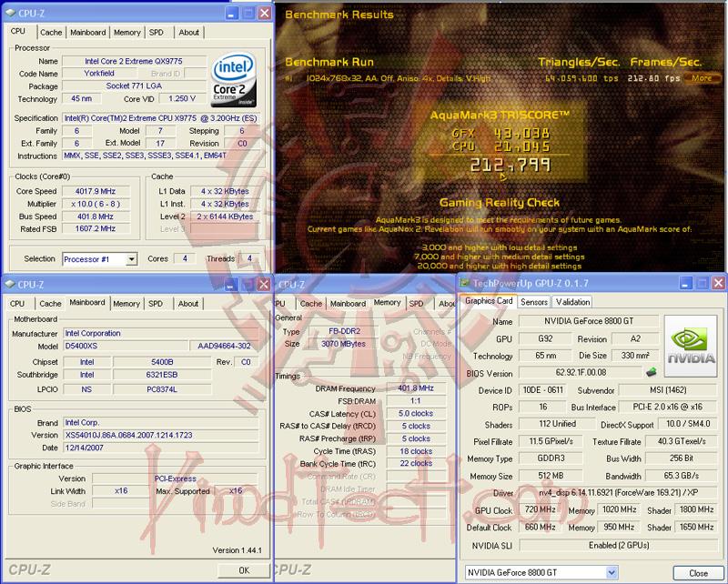
Task: Click the Southbridge value 6321ESB
Action: [x=162, y=375]
